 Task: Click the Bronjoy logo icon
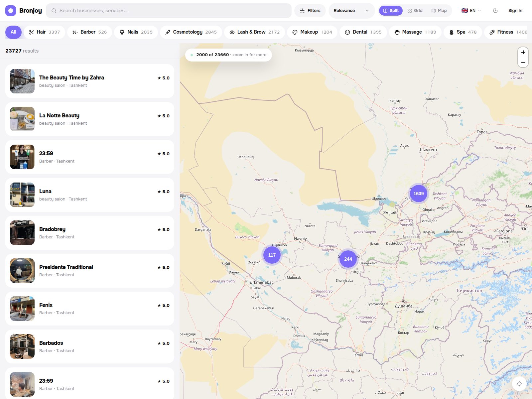tap(11, 11)
